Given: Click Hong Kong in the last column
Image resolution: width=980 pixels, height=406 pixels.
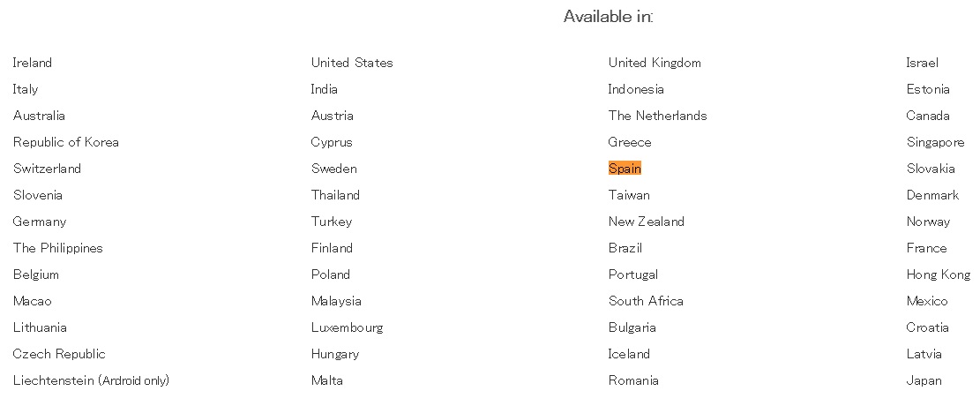Looking at the screenshot, I should pos(939,274).
